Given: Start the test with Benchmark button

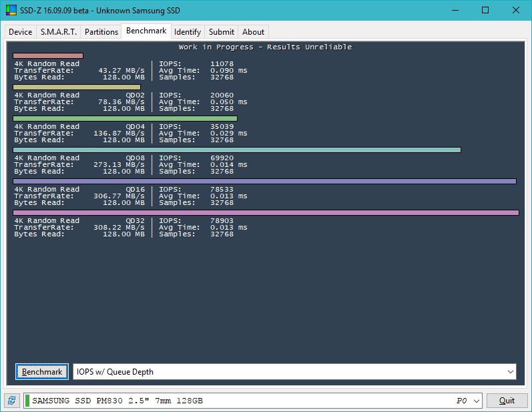Looking at the screenshot, I should point(42,372).
